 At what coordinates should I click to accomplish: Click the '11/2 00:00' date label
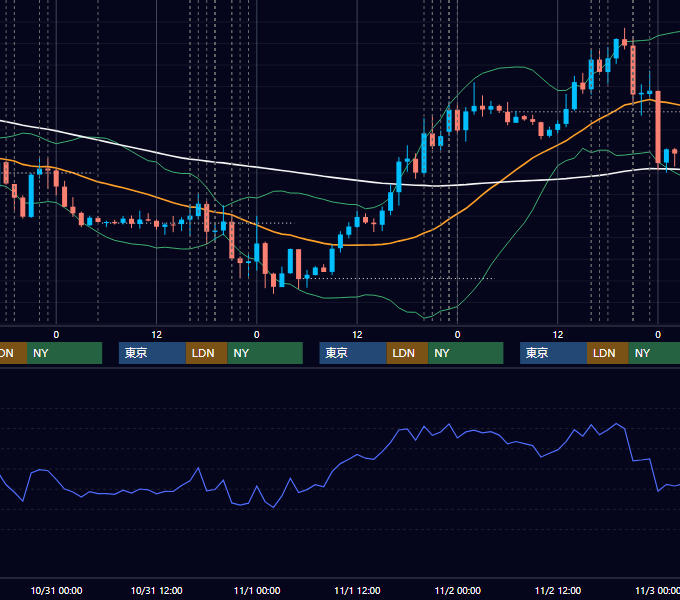[458, 590]
